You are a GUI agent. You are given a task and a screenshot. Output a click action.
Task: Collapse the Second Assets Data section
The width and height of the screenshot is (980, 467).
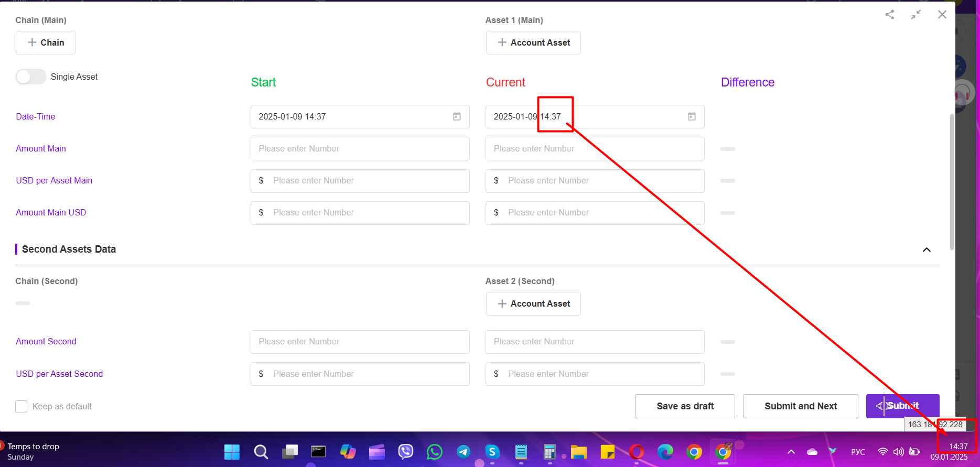point(927,249)
